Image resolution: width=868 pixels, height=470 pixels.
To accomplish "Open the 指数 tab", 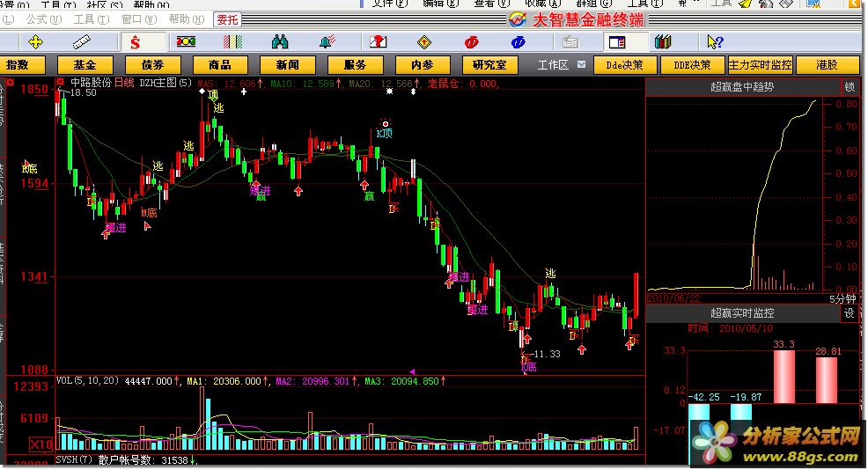I will 22,65.
